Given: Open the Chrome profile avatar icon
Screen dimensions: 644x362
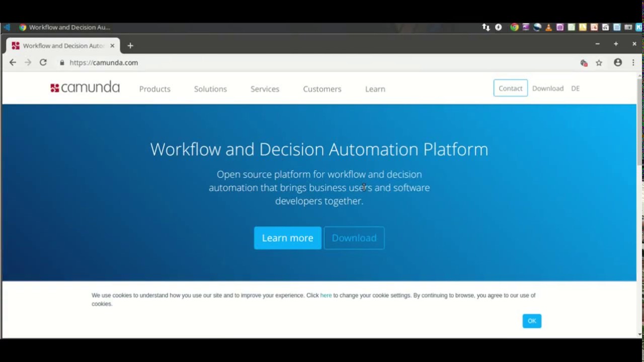Looking at the screenshot, I should point(618,62).
